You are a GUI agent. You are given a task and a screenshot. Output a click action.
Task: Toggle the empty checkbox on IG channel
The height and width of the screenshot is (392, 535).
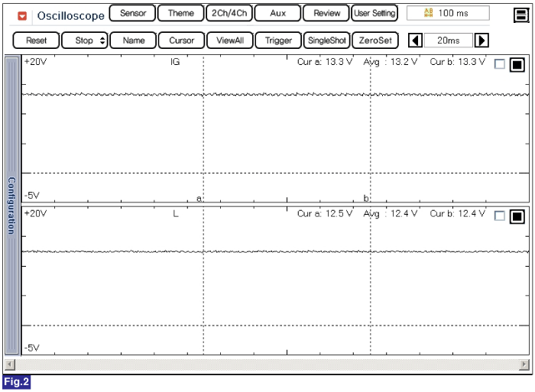(x=500, y=63)
